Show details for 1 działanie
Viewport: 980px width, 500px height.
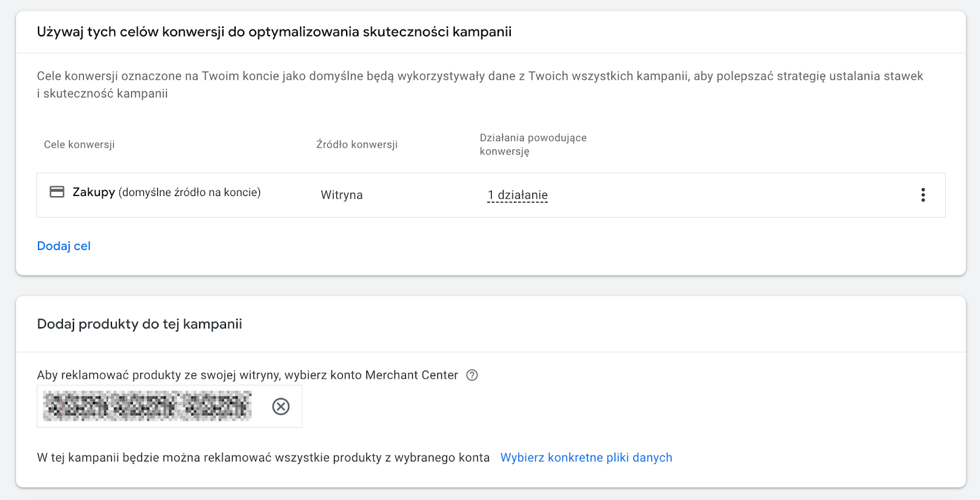click(x=518, y=195)
